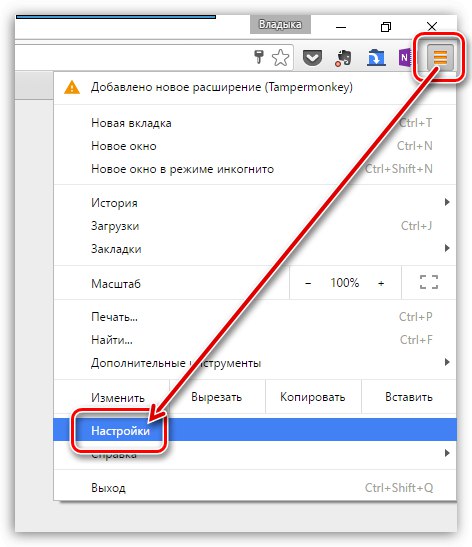The width and height of the screenshot is (472, 547).
Task: Click the Ctrl+J shortcut text
Action: (417, 226)
